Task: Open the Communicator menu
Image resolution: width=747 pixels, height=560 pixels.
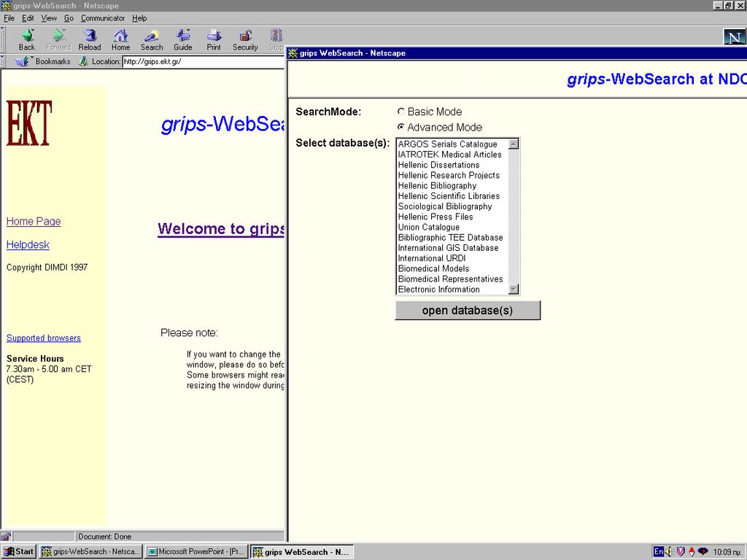Action: 102,18
